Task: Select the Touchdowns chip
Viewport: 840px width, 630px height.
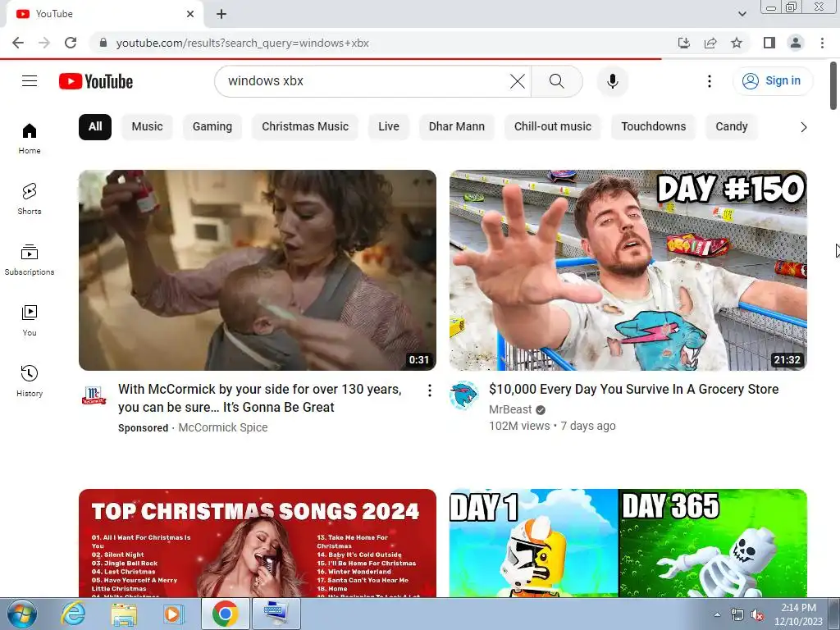Action: (654, 127)
